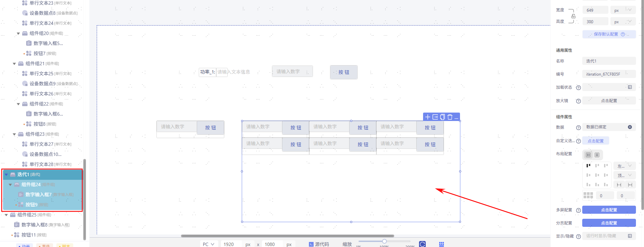644x247 pixels.
Task: Open the 左... horizontal alignment dropdown
Action: point(625,166)
